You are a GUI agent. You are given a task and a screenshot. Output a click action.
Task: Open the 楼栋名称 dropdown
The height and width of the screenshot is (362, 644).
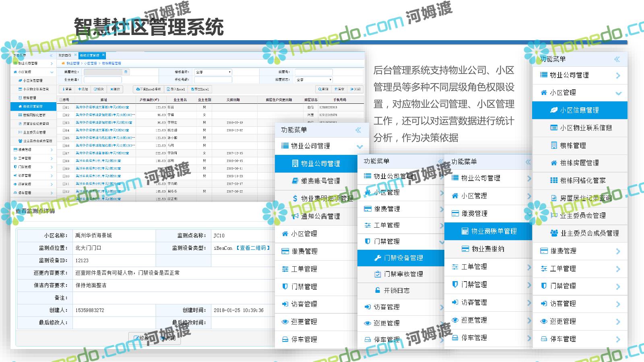[213, 72]
